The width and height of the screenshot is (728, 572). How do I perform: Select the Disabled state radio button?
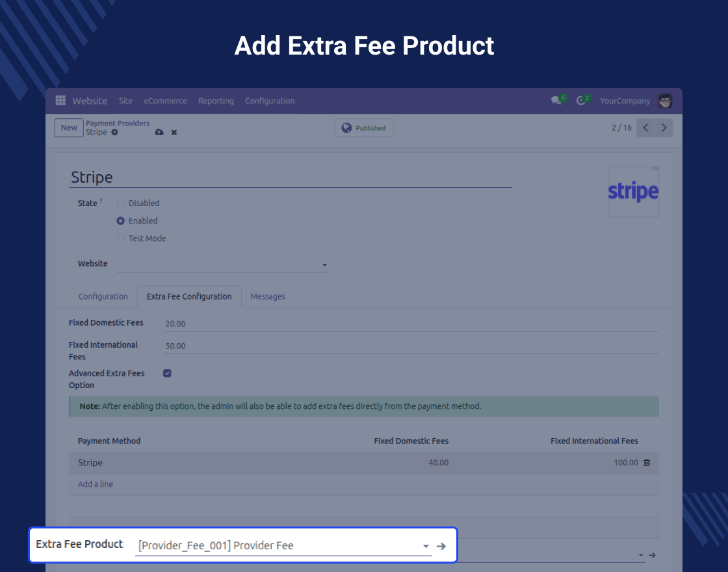click(120, 203)
